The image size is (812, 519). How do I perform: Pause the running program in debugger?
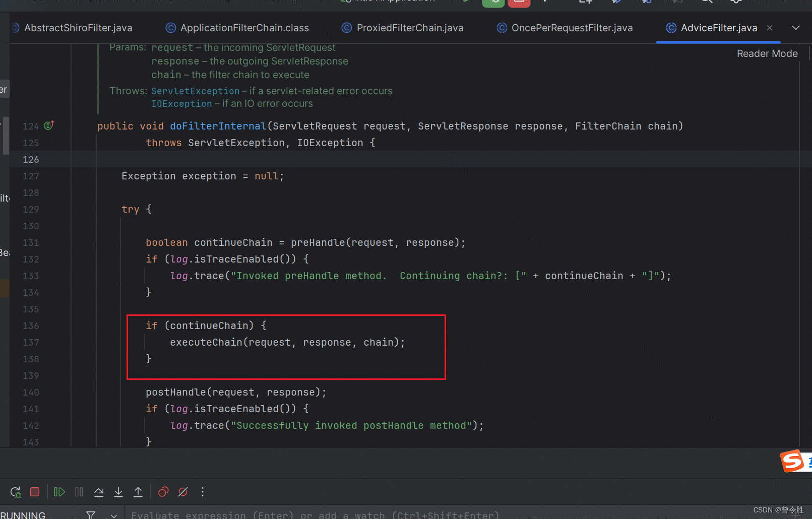coord(79,492)
